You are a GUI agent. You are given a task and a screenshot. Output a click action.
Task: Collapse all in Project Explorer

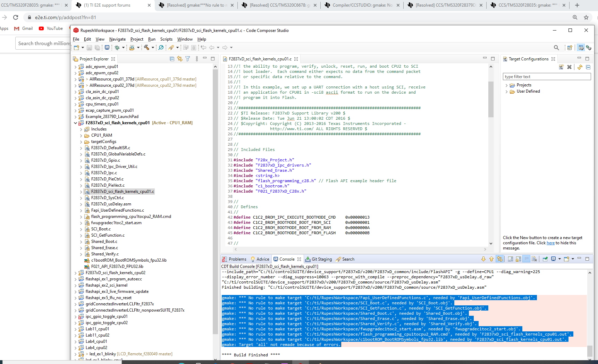(172, 59)
